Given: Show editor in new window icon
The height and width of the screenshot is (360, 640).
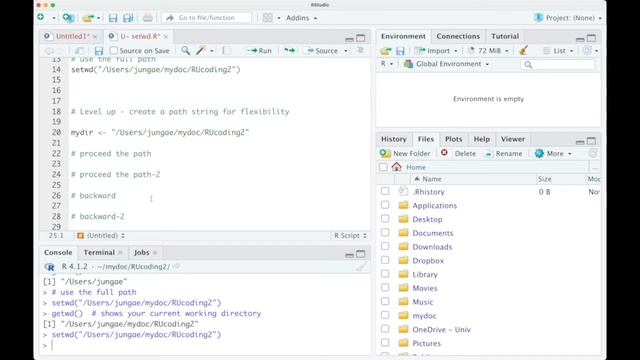Looking at the screenshot, I should click(x=79, y=51).
